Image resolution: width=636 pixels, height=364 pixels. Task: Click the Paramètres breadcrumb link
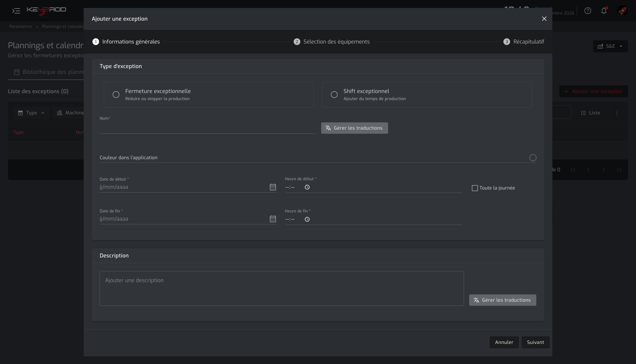(x=20, y=26)
